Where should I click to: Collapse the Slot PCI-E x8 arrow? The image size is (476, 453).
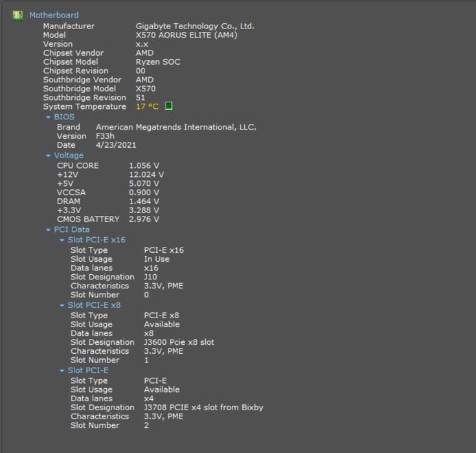click(x=62, y=305)
